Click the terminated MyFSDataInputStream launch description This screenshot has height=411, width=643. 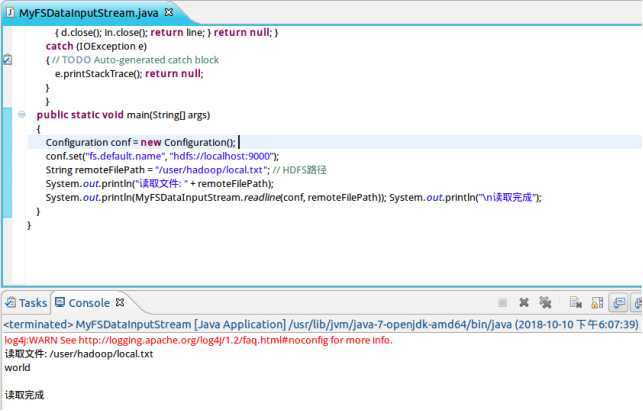click(321, 324)
